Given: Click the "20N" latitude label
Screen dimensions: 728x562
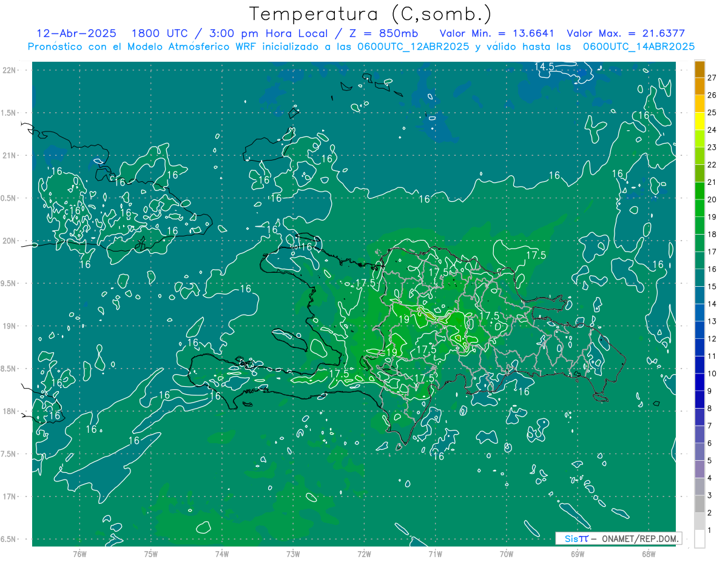Looking at the screenshot, I should tap(10, 241).
